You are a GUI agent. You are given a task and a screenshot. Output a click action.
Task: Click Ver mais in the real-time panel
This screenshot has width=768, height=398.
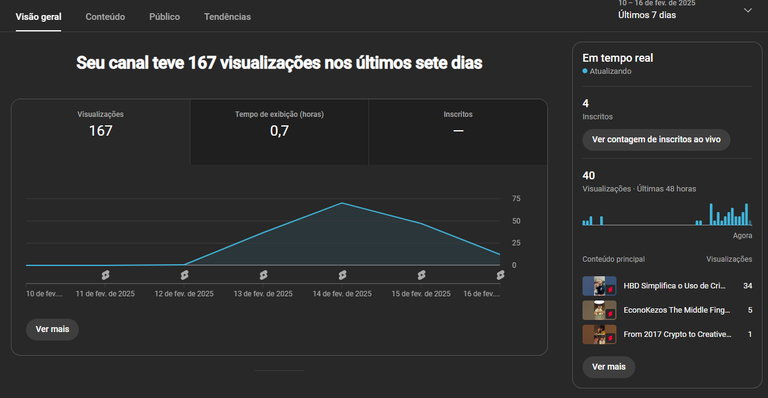609,367
